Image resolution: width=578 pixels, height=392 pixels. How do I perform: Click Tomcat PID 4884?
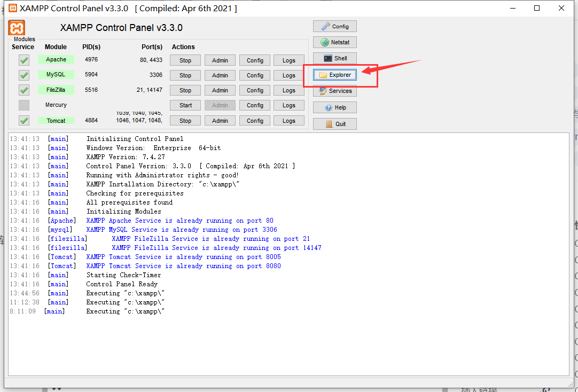[91, 121]
